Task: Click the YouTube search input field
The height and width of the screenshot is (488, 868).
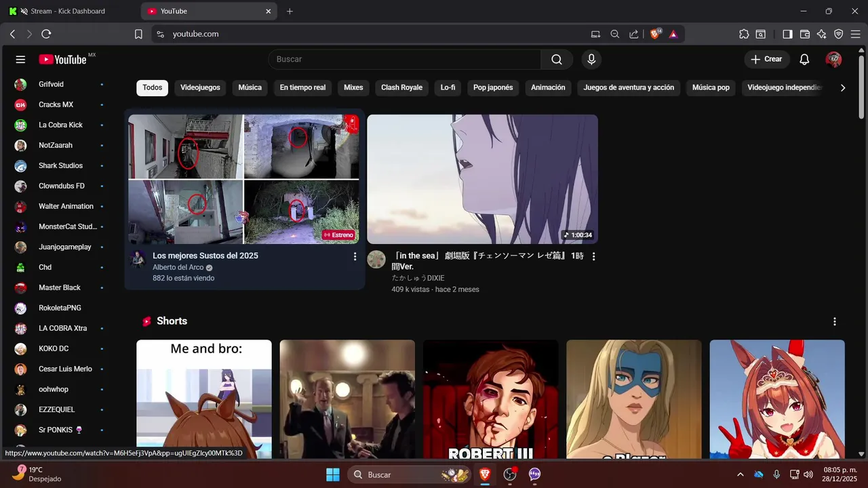Action: pyautogui.click(x=405, y=60)
